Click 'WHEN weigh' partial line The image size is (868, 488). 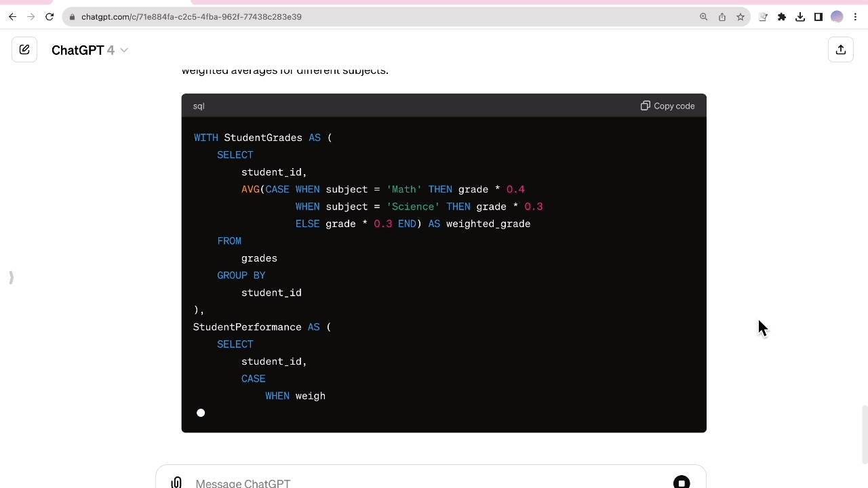296,396
